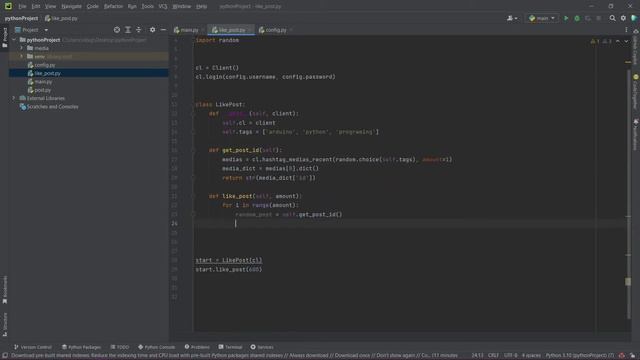Click the cursor position line:column widget
This screenshot has width=640, height=360.
click(x=477, y=356)
